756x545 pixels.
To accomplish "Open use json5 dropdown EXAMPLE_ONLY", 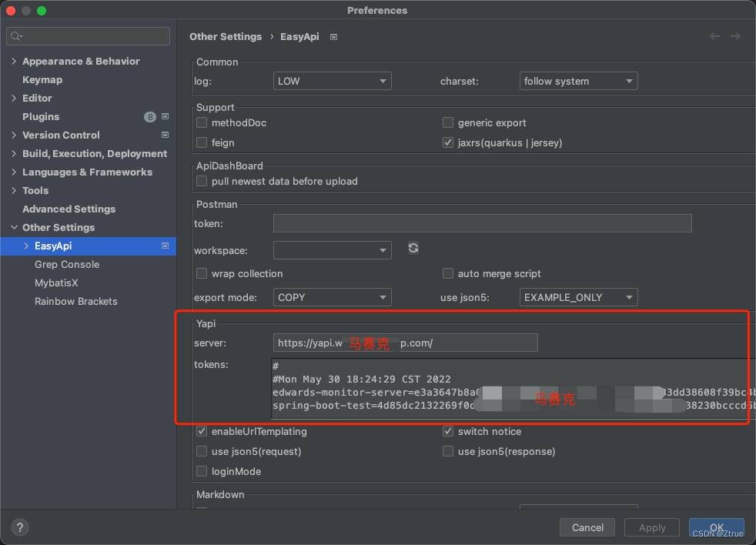I will coord(579,297).
